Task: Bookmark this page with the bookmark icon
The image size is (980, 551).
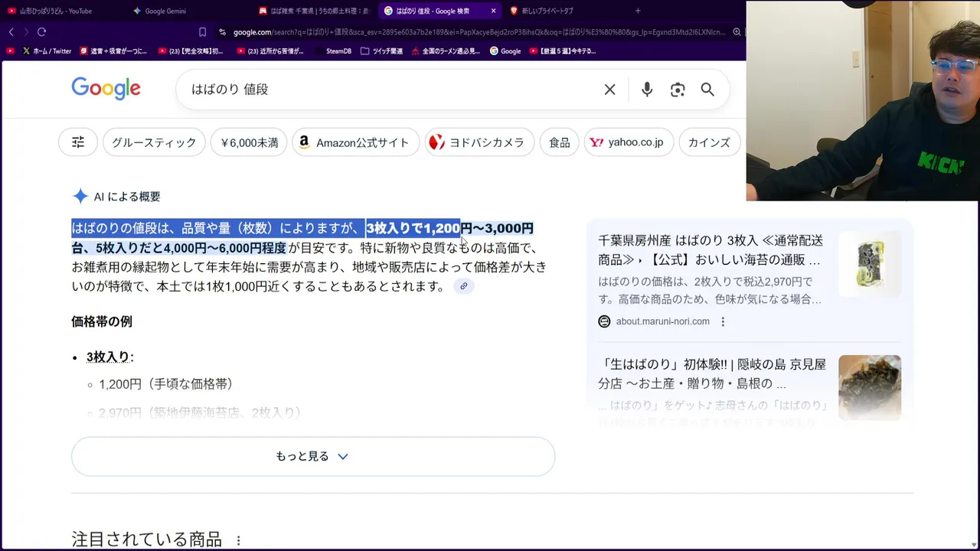Action: [x=202, y=32]
